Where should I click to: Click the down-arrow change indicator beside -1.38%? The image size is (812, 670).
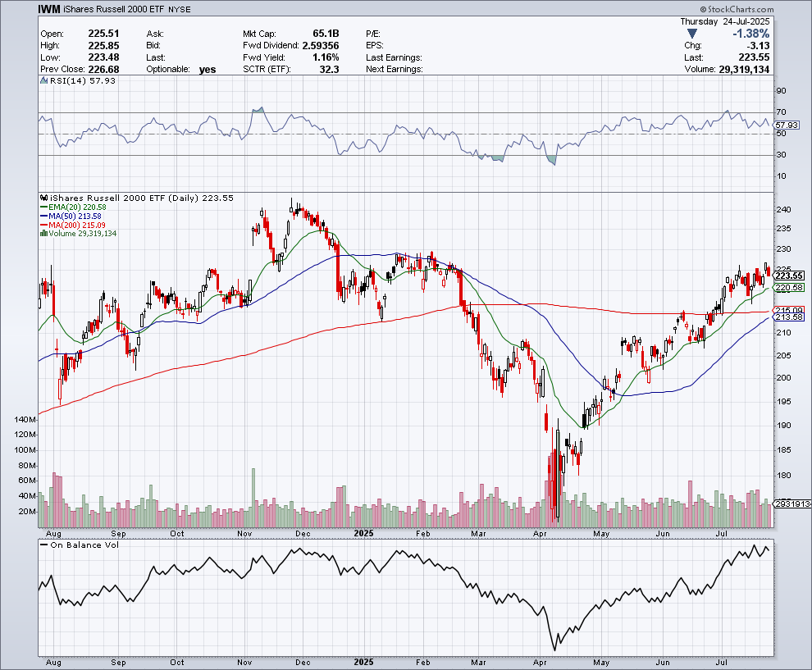[x=692, y=34]
